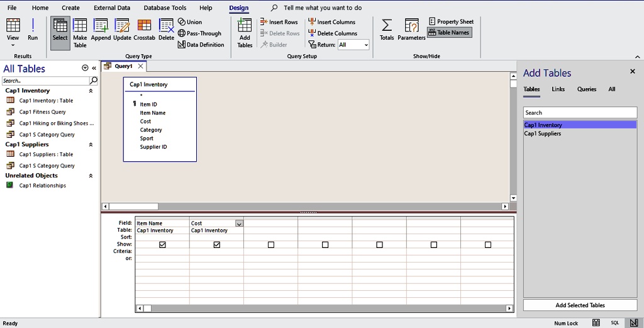Screen dimensions: 644x328
Task: Collapse the Unrelated Objects group
Action: pos(91,176)
